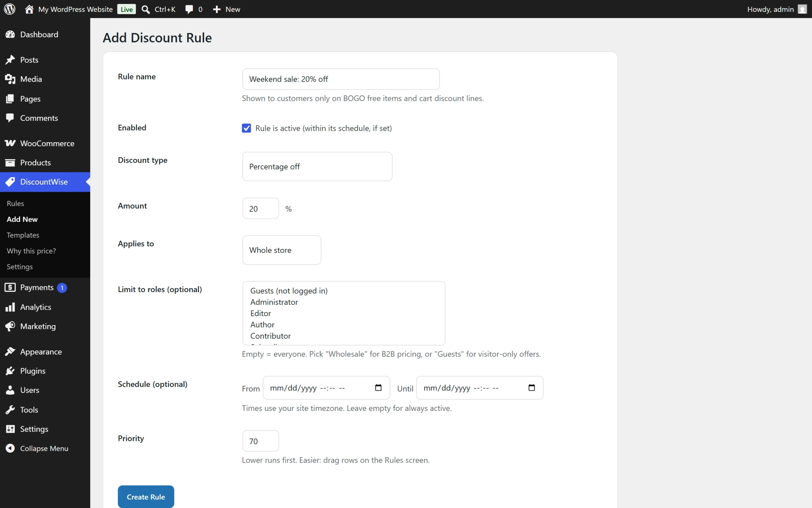The width and height of the screenshot is (812, 508).
Task: Click the Plugins plug icon
Action: pos(10,371)
